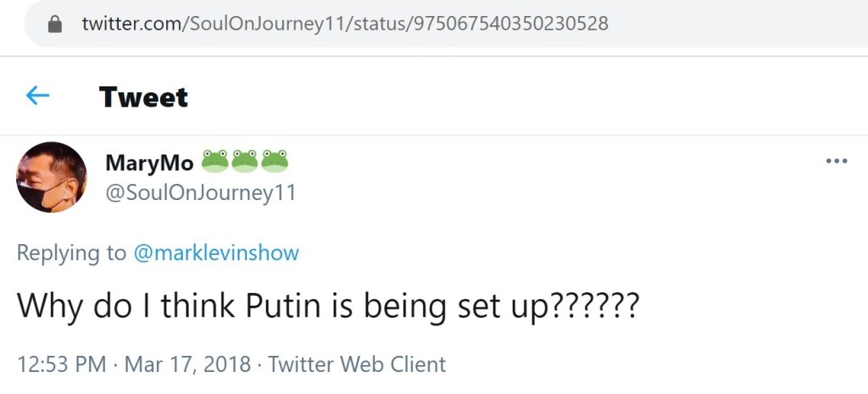The height and width of the screenshot is (394, 868).
Task: Click the Mar 17, 2018 date
Action: 187,364
